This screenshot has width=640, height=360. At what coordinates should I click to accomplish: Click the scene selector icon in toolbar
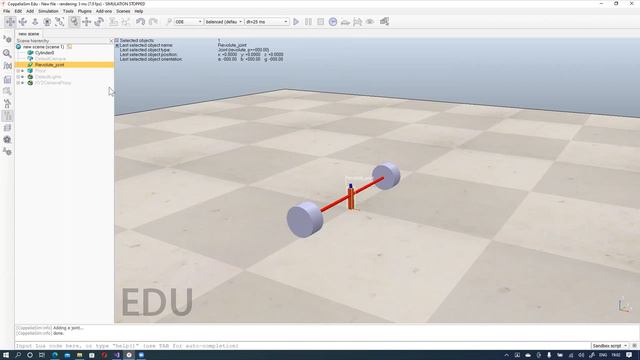(x=384, y=22)
